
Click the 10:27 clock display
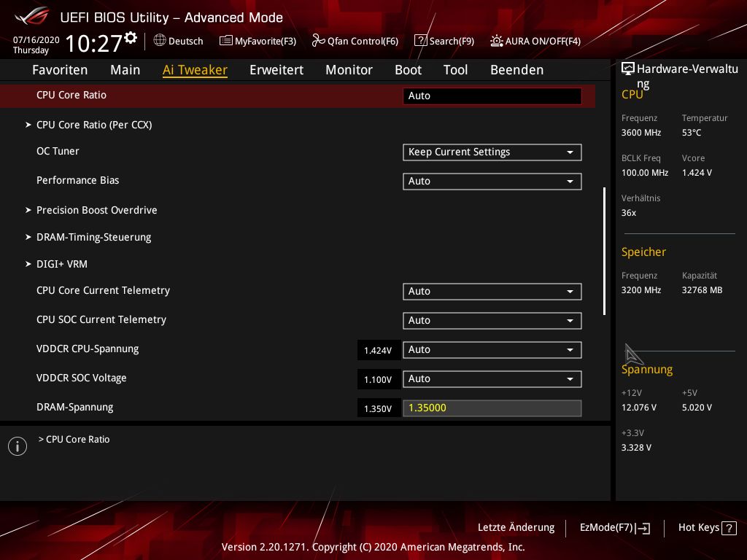tap(94, 43)
